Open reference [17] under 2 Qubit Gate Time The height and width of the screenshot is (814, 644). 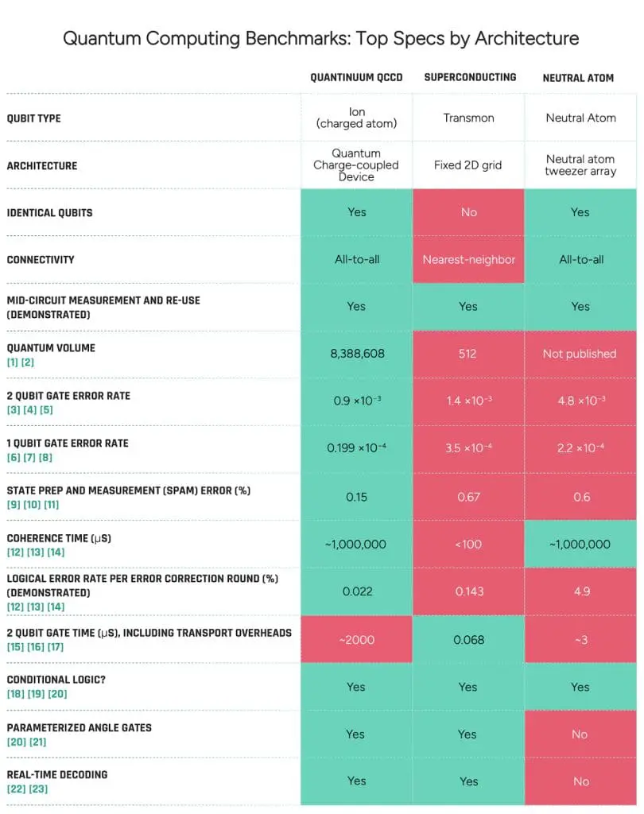[x=56, y=647]
